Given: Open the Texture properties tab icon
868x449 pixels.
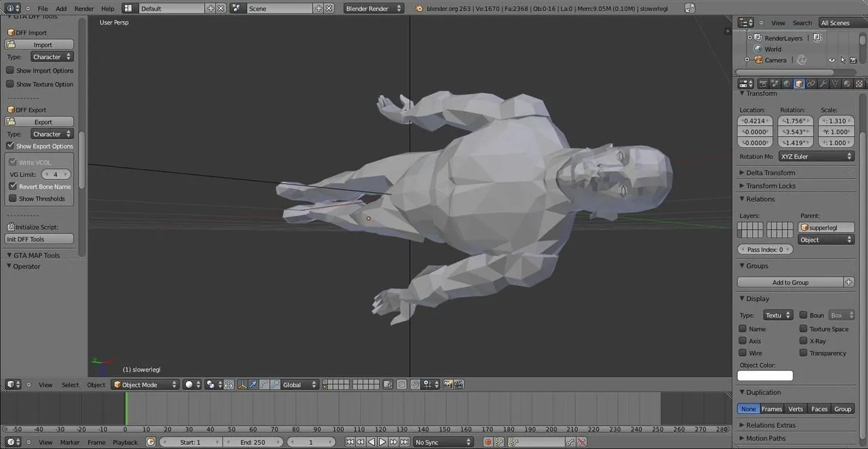Looking at the screenshot, I should tap(859, 84).
